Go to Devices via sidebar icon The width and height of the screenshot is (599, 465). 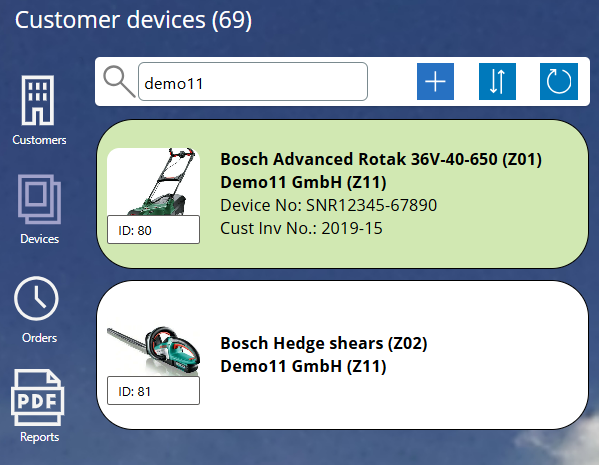click(39, 199)
